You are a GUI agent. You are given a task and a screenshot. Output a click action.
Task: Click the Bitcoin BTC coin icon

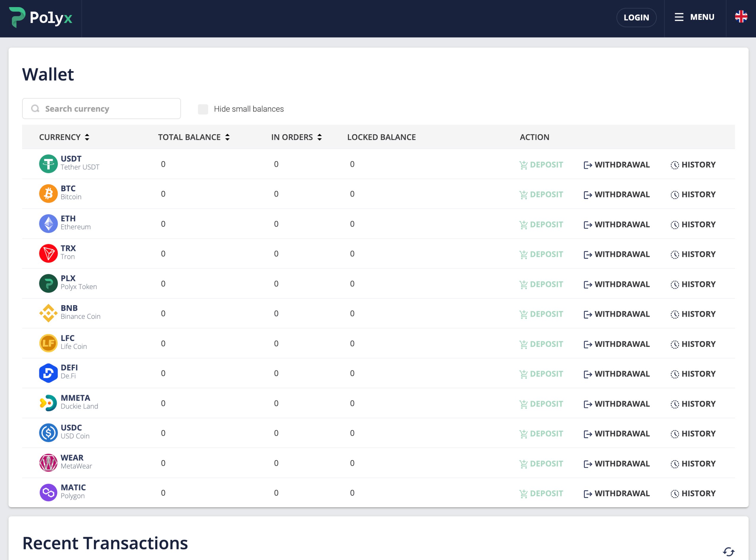pyautogui.click(x=48, y=194)
